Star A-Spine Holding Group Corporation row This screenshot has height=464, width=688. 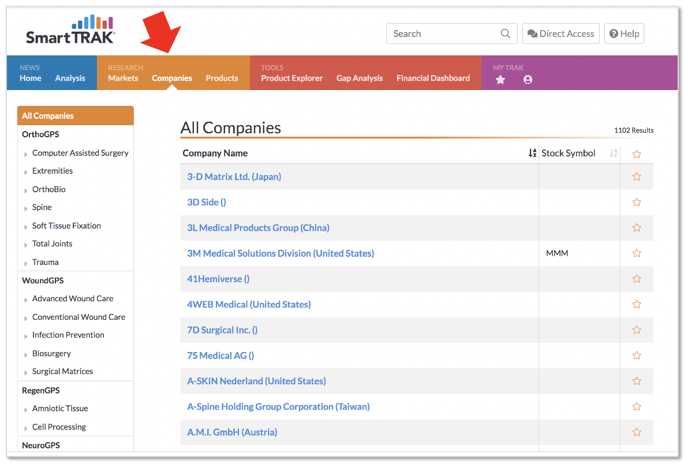(637, 406)
